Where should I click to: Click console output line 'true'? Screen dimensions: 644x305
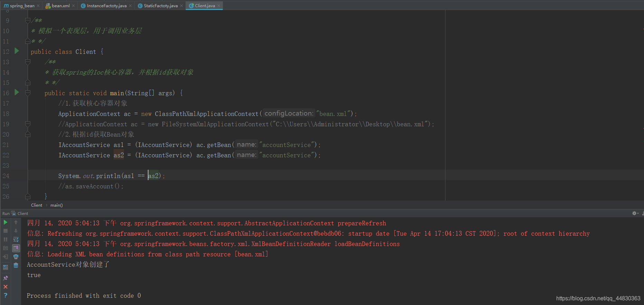pyautogui.click(x=34, y=275)
